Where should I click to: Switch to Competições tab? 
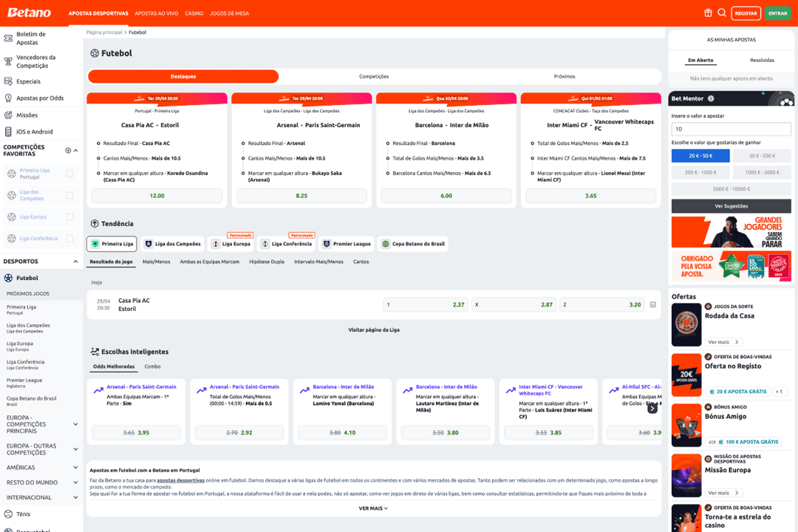pyautogui.click(x=374, y=76)
